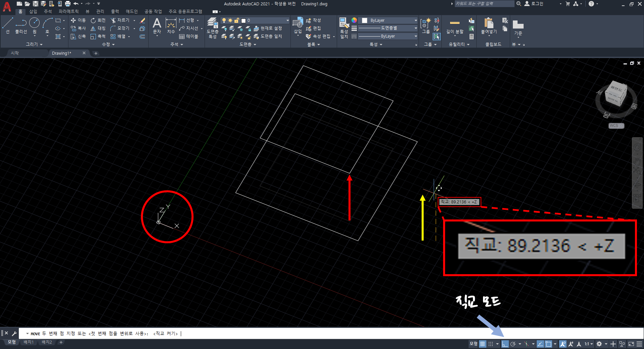Toggle 2D object snap
644x349 pixels.
point(548,344)
